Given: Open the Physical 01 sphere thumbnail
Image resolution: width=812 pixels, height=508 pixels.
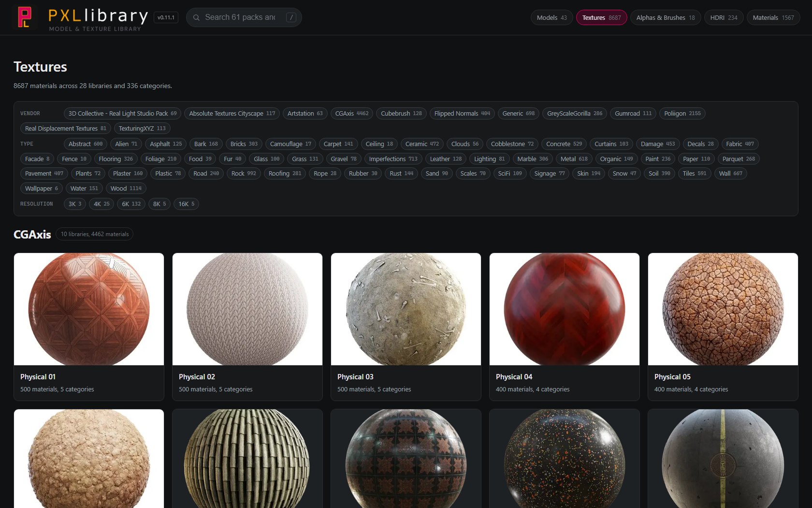Looking at the screenshot, I should point(89,309).
